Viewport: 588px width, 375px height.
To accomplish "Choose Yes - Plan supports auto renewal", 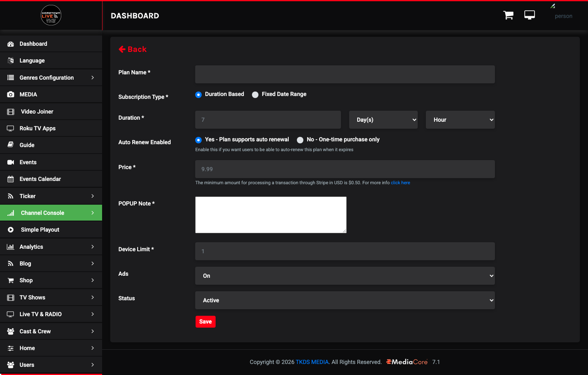I will pyautogui.click(x=198, y=140).
